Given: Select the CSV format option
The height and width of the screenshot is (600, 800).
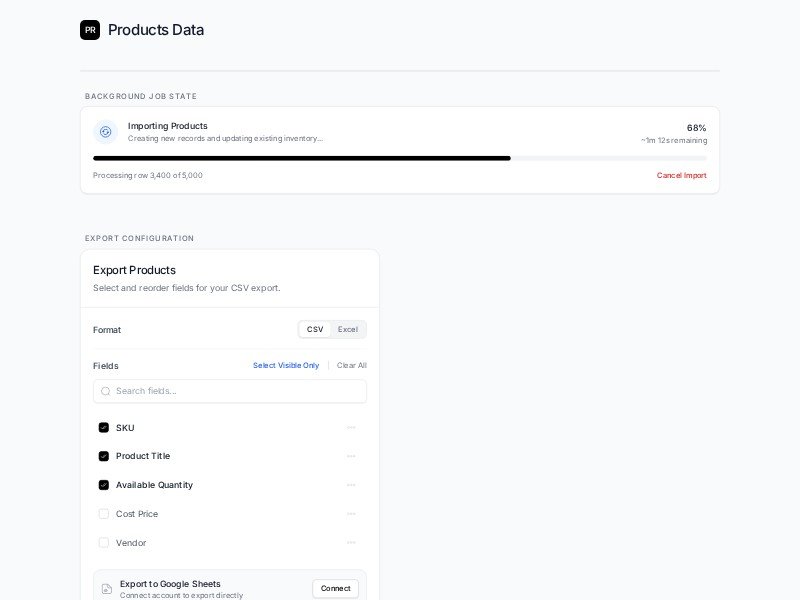Looking at the screenshot, I should (315, 329).
